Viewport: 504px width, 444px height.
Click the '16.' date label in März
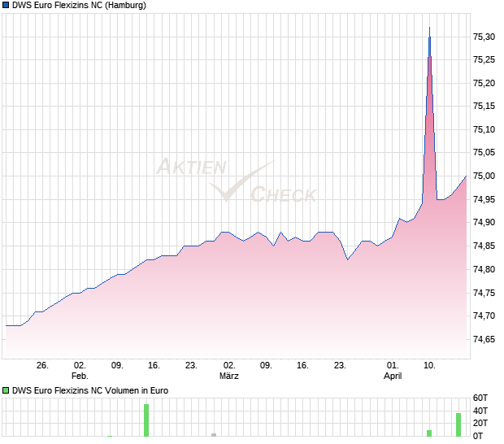[x=302, y=366]
